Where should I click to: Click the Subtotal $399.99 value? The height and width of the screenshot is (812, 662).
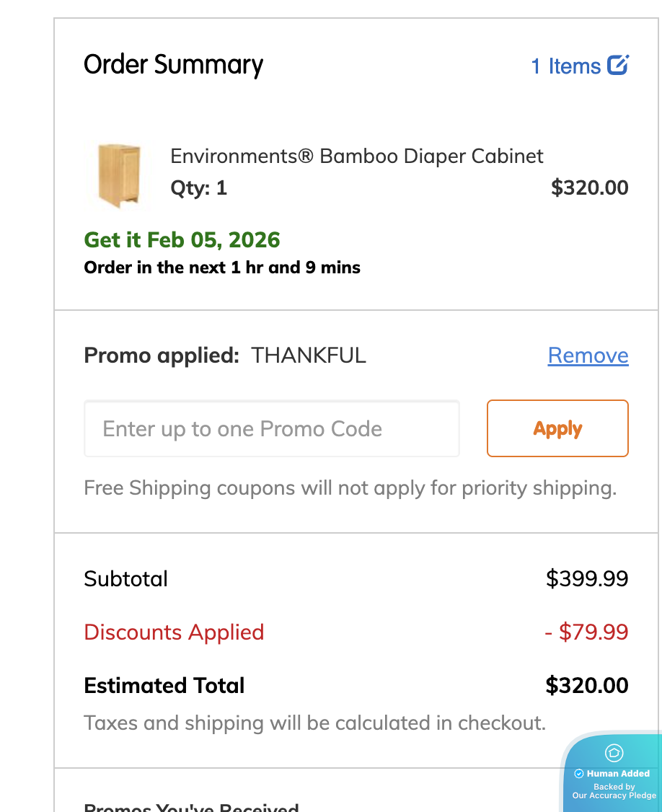tap(587, 579)
